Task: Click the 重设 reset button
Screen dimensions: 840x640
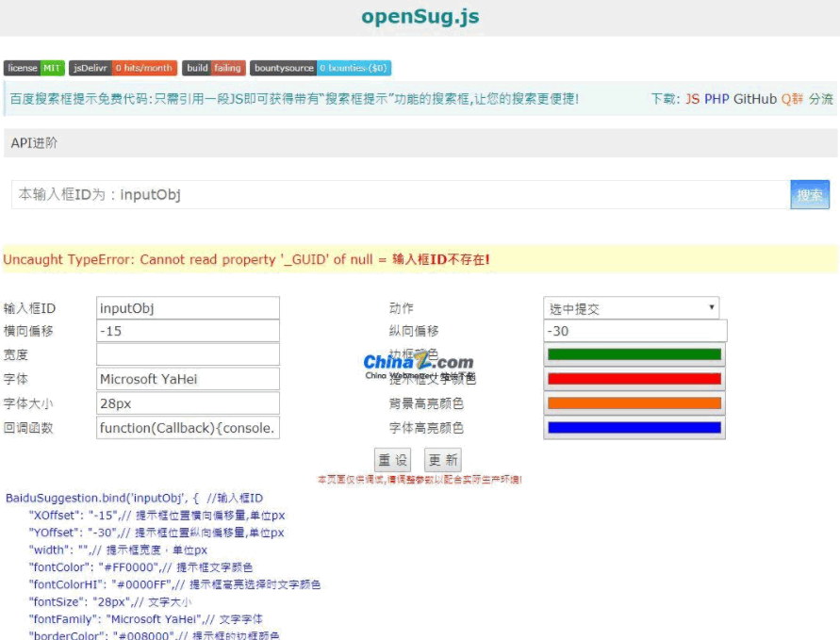Action: pos(393,460)
